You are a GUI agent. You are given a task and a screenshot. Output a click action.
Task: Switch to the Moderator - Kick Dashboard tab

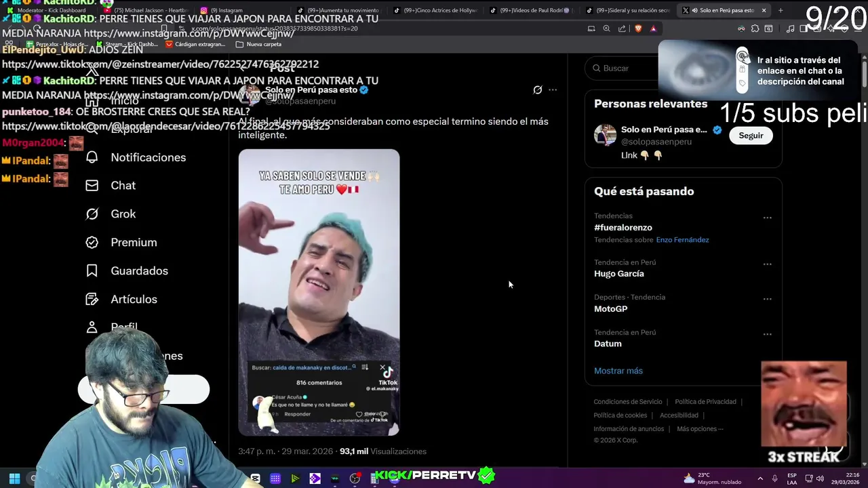coord(47,10)
